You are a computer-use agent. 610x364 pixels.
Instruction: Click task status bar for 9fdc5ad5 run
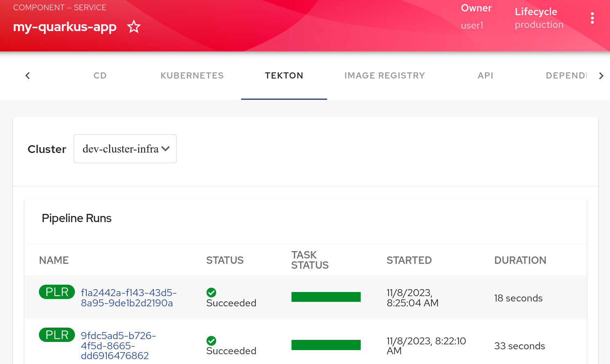click(x=326, y=345)
